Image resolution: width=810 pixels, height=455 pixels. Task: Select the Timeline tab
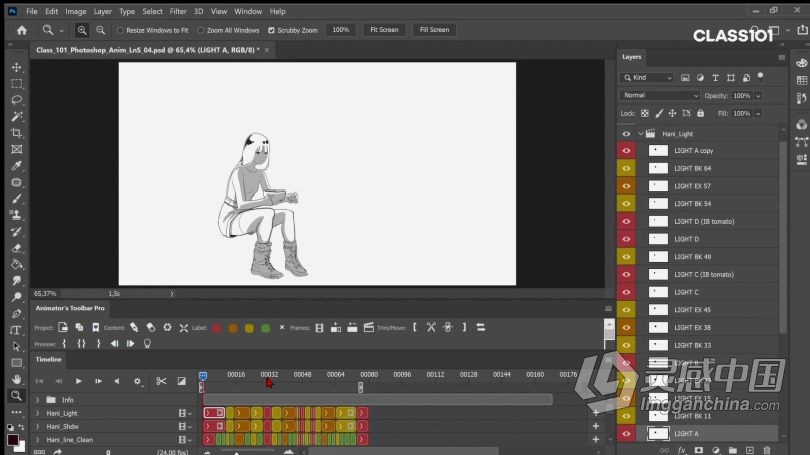[49, 359]
